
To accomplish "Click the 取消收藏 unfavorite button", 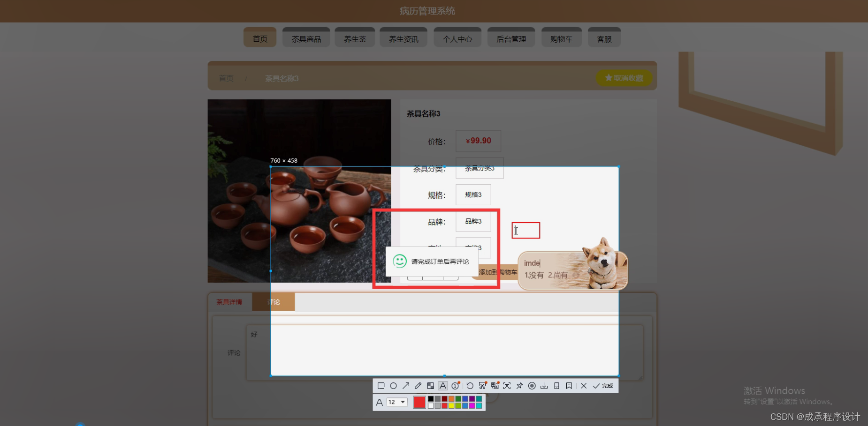I will tap(624, 78).
